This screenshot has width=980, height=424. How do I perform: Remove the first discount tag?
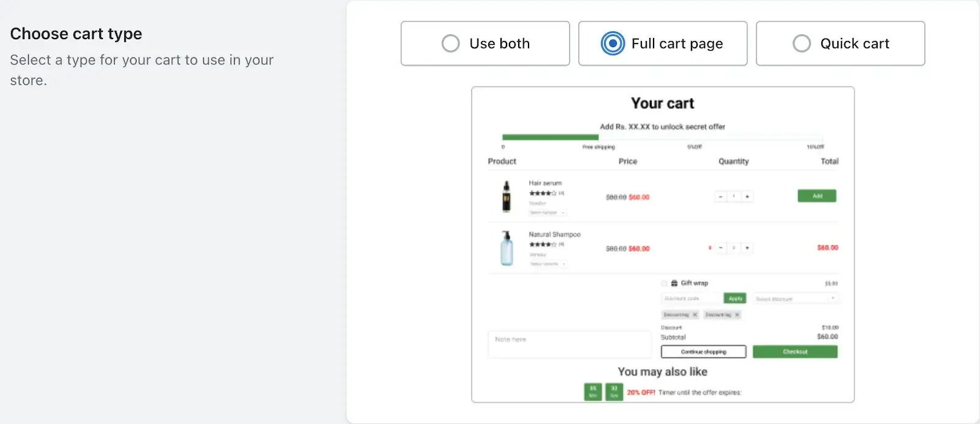695,314
